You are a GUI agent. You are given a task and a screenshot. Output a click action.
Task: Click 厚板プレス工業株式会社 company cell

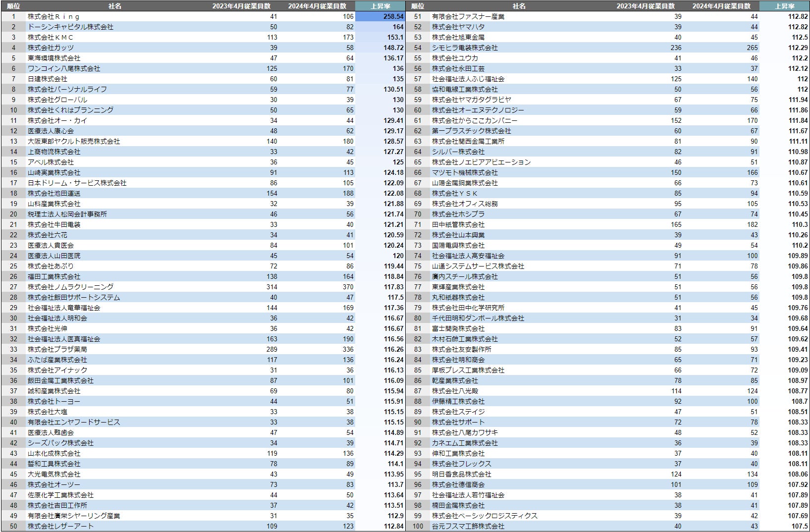(468, 370)
